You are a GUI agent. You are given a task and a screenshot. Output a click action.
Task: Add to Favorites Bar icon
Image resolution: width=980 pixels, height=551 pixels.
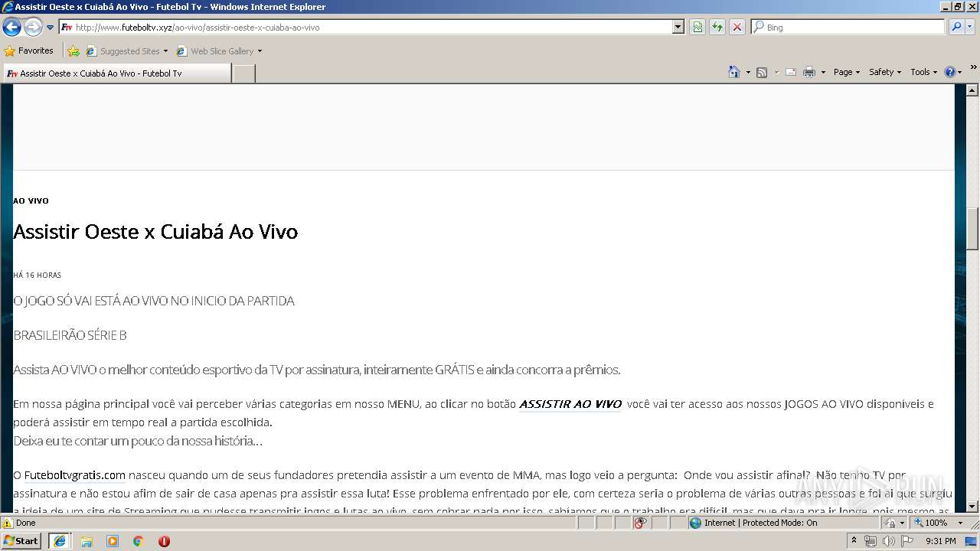coord(73,51)
